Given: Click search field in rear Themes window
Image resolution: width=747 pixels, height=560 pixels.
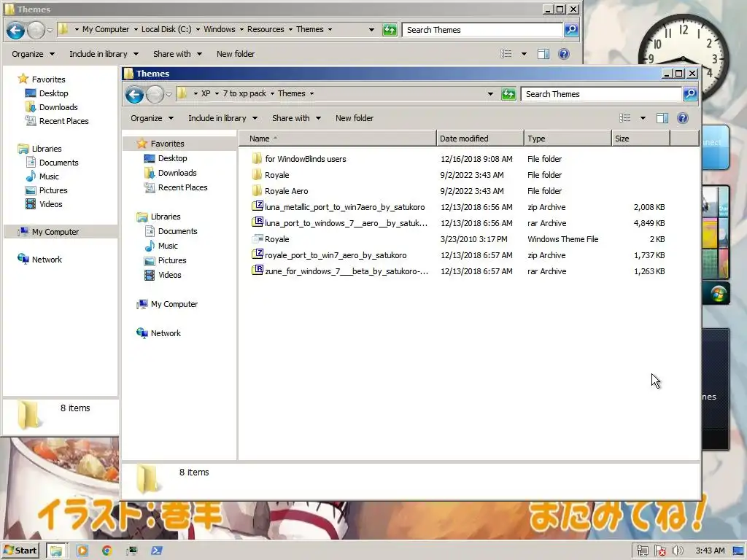Looking at the screenshot, I should point(482,30).
